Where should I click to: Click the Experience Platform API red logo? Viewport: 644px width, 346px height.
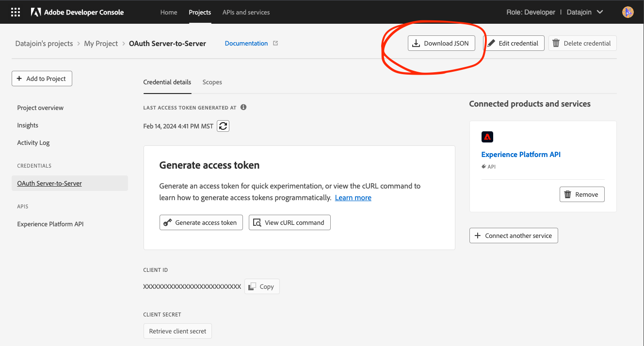coord(487,137)
